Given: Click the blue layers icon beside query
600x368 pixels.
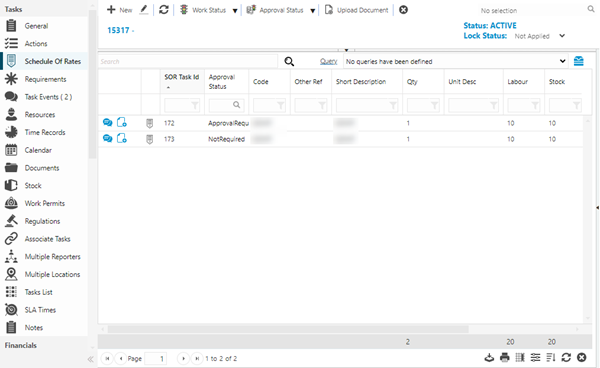Looking at the screenshot, I should point(579,61).
